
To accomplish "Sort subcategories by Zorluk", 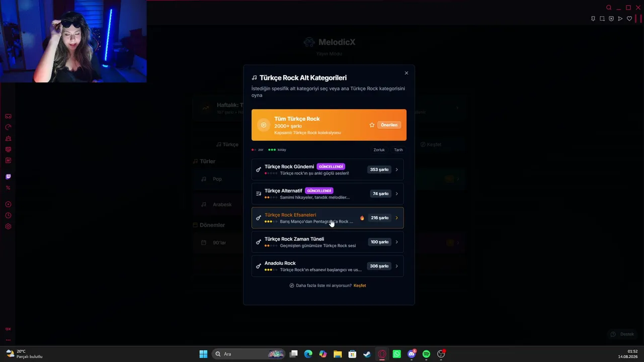I will pos(379,150).
